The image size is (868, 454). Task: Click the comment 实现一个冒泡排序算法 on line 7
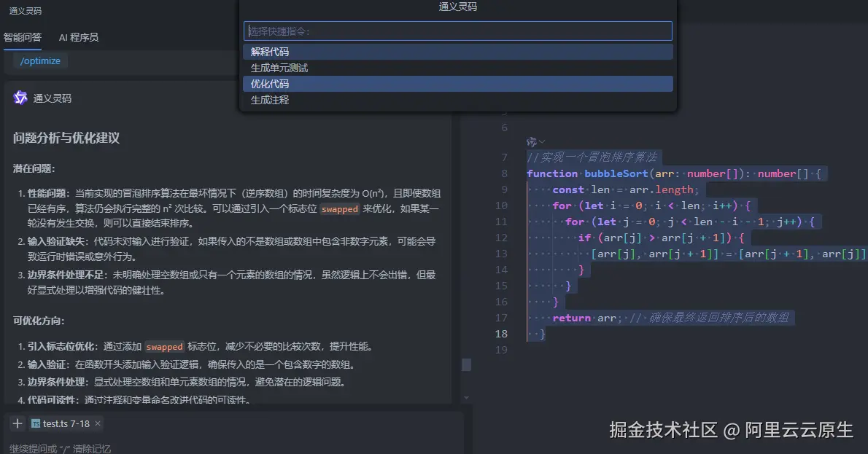[592, 157]
